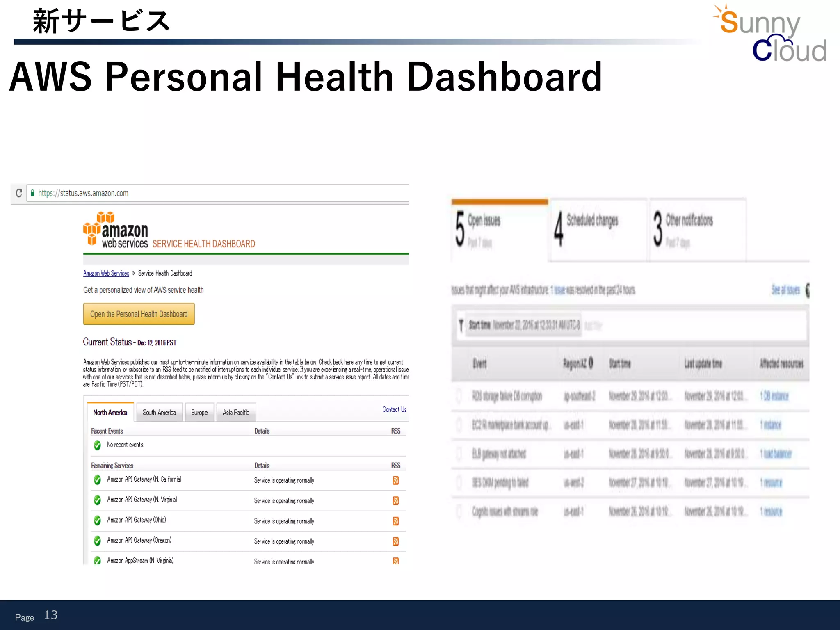
Task: Click Amazon AppStream (N. Virginia) service name
Action: (x=140, y=561)
